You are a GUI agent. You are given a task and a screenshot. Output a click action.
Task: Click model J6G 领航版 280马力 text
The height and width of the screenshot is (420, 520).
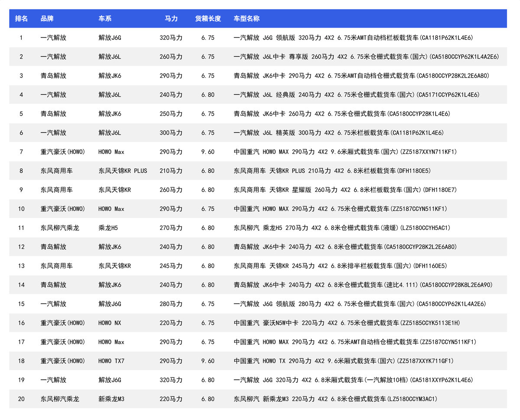pos(360,304)
